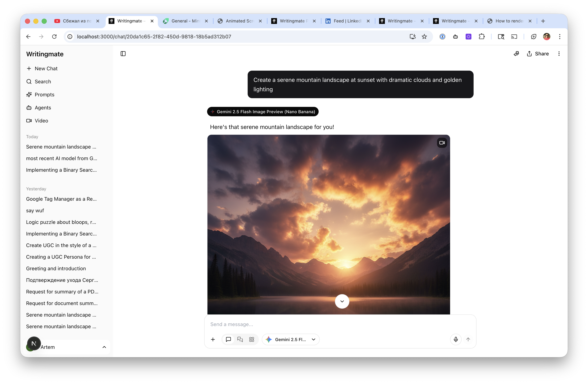The image size is (588, 384).
Task: Select Prompts in the sidebar
Action: click(x=45, y=94)
